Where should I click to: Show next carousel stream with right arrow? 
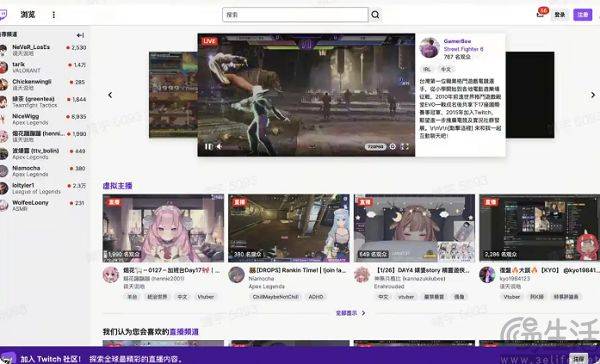click(x=593, y=95)
